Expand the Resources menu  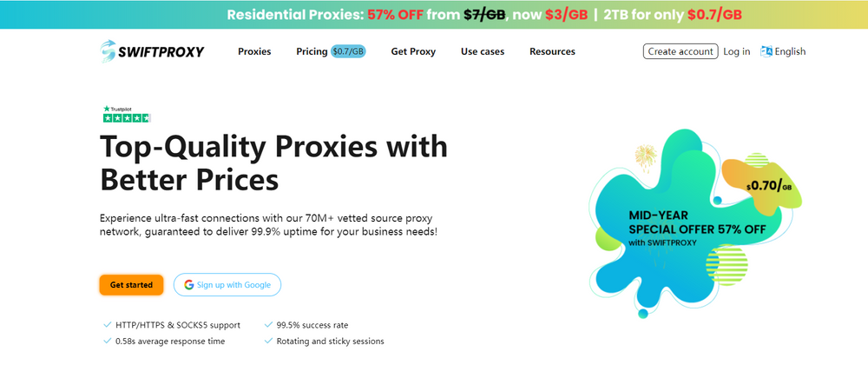point(552,51)
